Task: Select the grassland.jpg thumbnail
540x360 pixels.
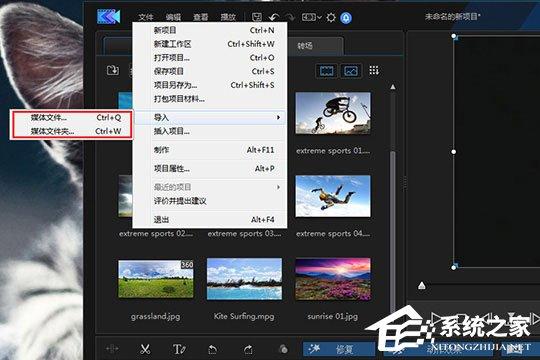Action: tap(156, 279)
